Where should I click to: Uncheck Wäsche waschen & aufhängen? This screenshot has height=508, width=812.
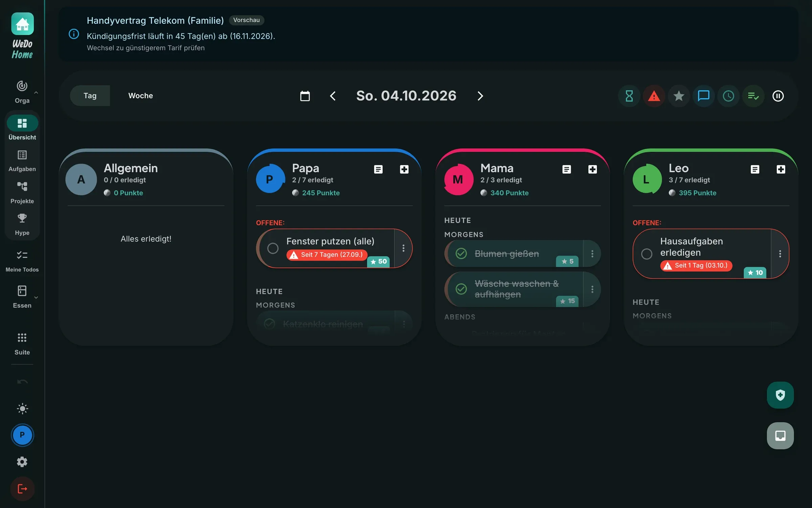pos(461,289)
